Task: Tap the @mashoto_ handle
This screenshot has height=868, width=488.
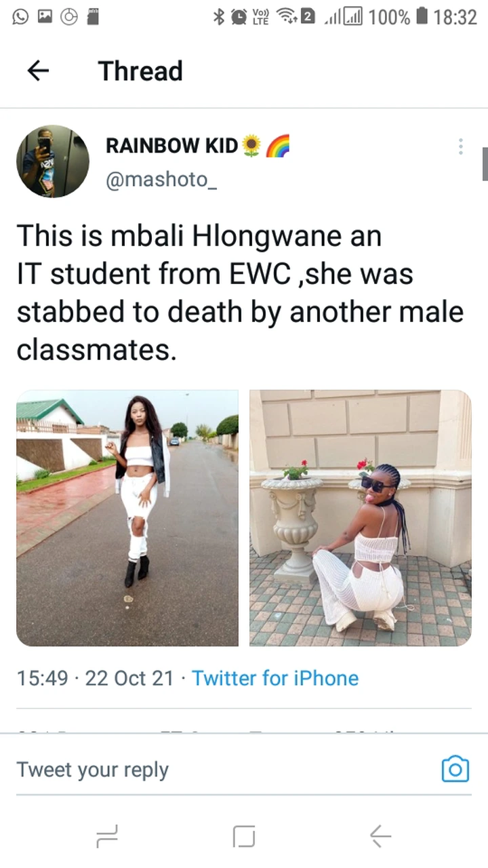Action: click(x=161, y=180)
